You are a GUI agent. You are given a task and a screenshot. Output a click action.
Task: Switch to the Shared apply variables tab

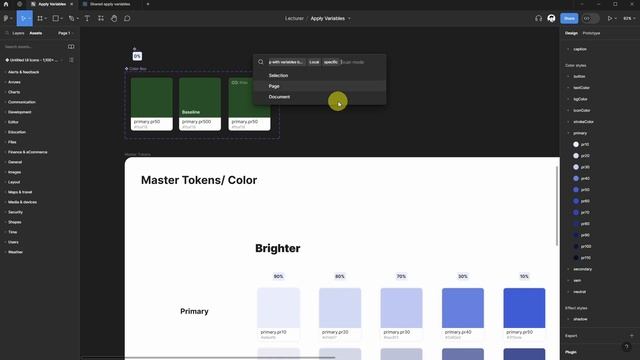pyautogui.click(x=109, y=4)
